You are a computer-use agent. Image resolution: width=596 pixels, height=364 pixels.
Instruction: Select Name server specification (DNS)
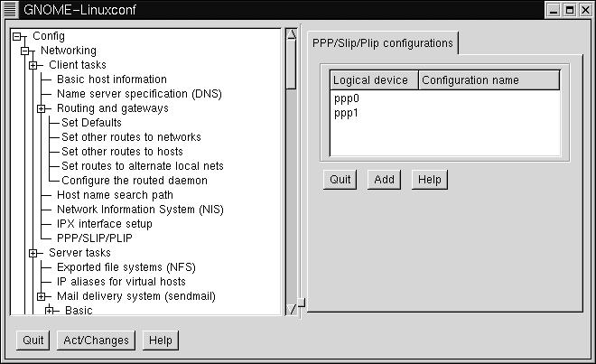pos(138,94)
